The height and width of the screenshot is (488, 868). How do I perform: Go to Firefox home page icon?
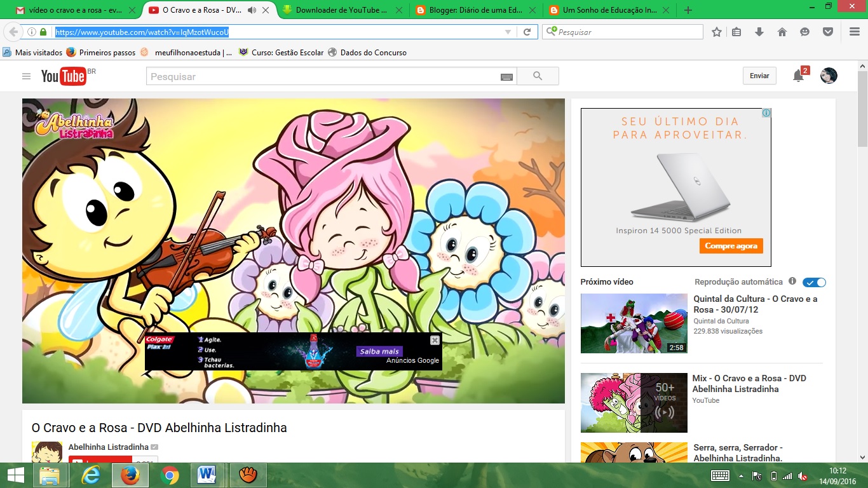782,32
